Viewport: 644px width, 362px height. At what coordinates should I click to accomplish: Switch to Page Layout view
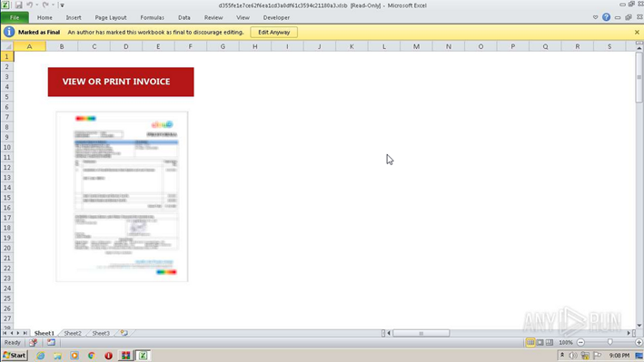pos(540,342)
